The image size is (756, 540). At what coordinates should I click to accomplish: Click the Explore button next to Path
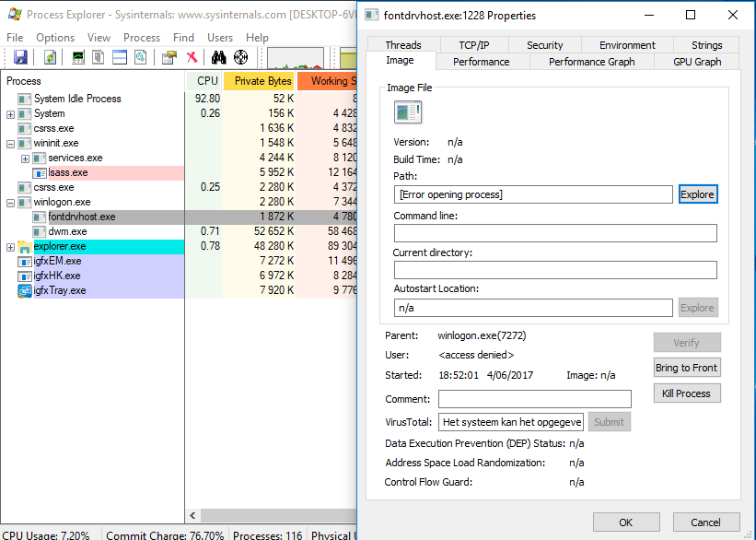click(x=698, y=194)
